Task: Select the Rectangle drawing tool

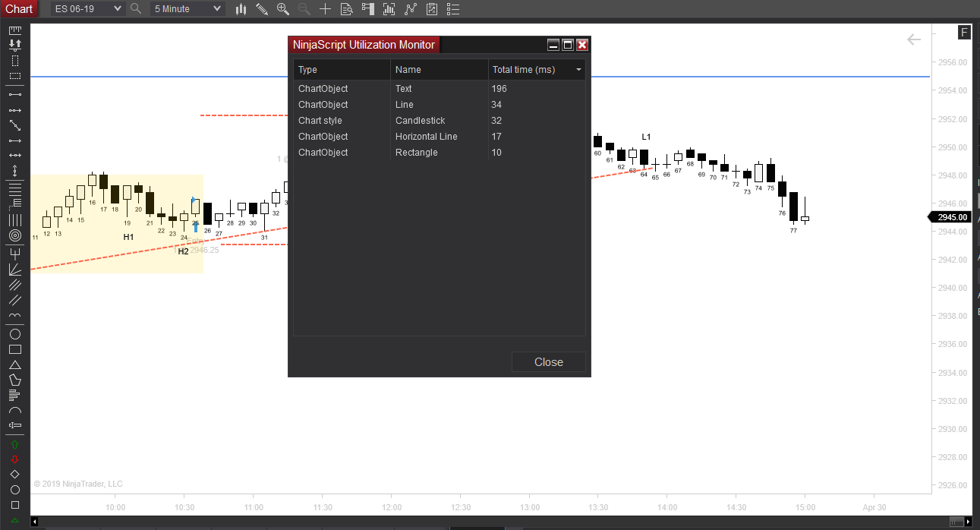Action: click(14, 349)
